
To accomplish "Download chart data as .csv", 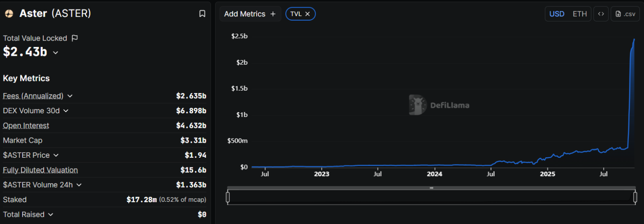I will click(x=625, y=14).
